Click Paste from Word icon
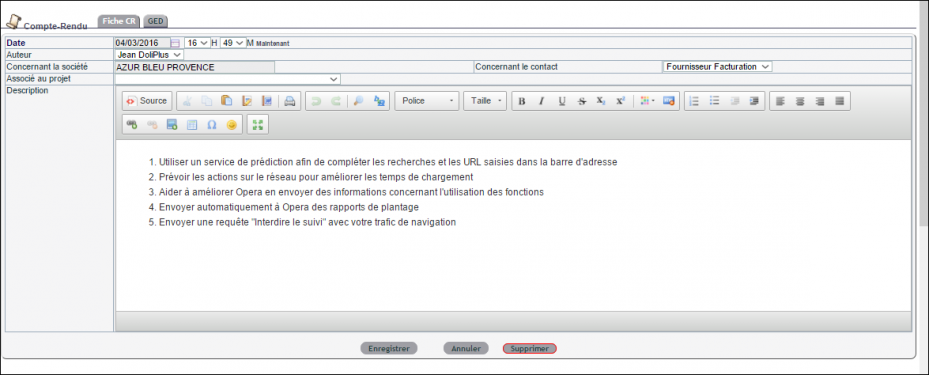The image size is (929, 375). click(x=267, y=101)
